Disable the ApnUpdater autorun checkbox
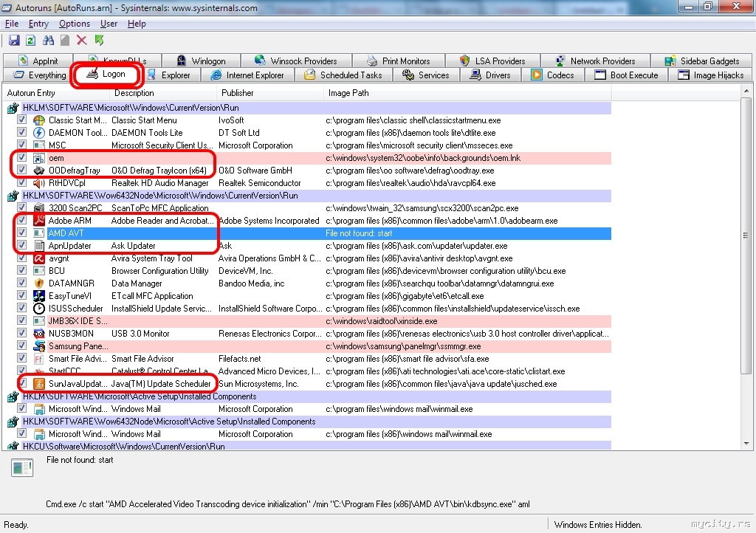Image resolution: width=756 pixels, height=533 pixels. click(x=22, y=246)
